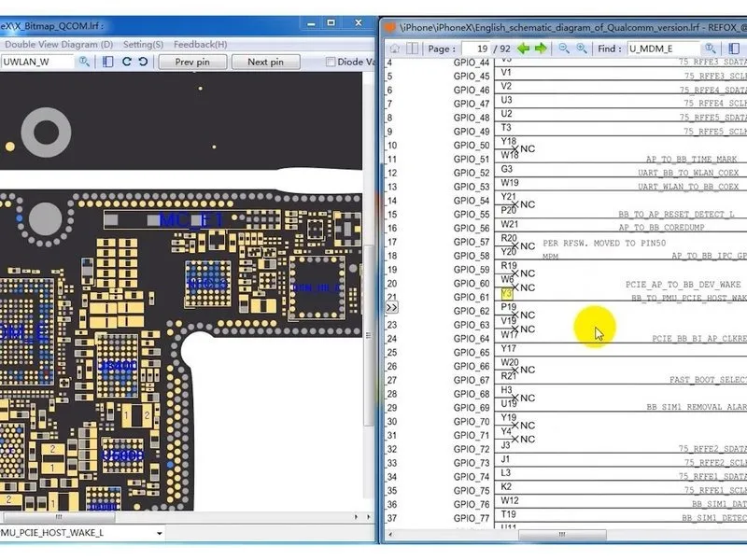The height and width of the screenshot is (560, 747).
Task: Select highlighted pin Y3 in schematic
Action: pos(506,293)
